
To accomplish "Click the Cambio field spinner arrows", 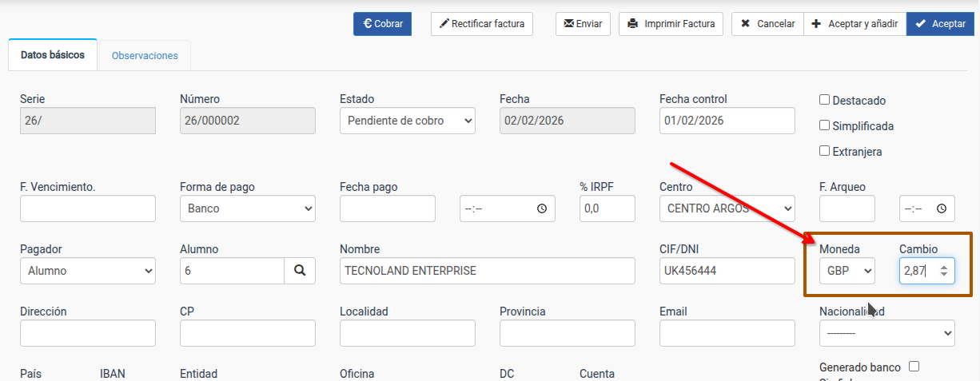I will coord(944,271).
